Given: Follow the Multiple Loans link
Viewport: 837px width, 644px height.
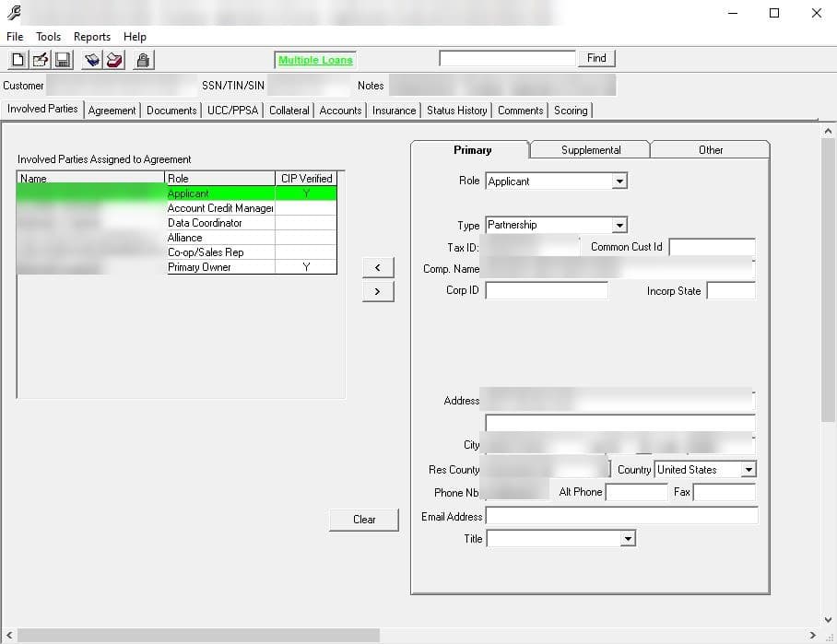Looking at the screenshot, I should click(315, 60).
